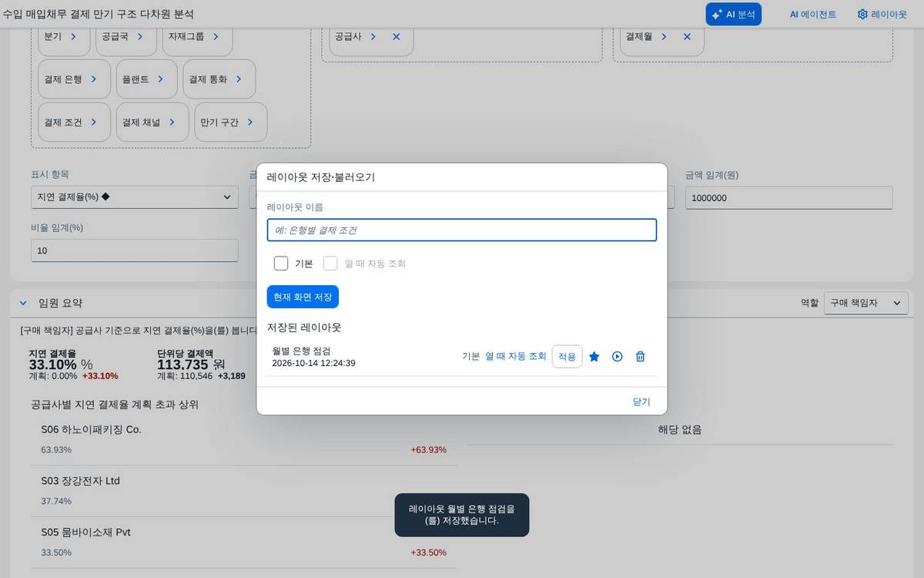The width and height of the screenshot is (924, 578).
Task: Open the 역할 구매 책임자 dropdown
Action: coord(865,303)
